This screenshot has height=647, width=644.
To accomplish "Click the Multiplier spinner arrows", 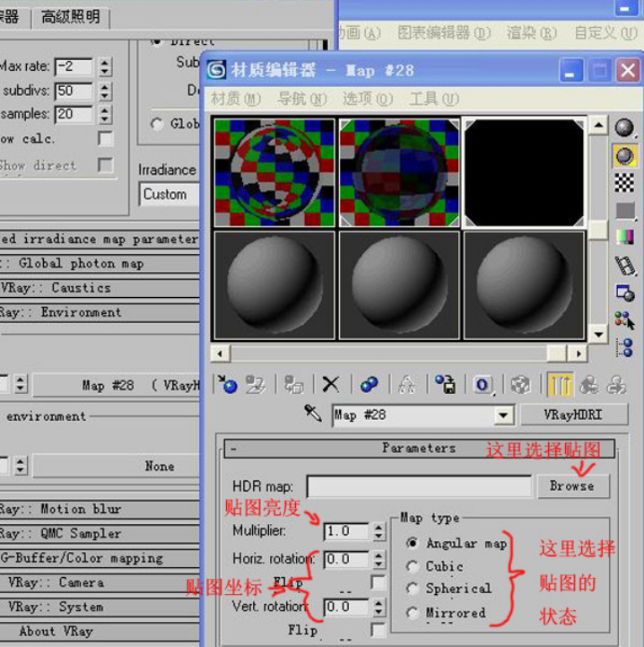I will (379, 531).
